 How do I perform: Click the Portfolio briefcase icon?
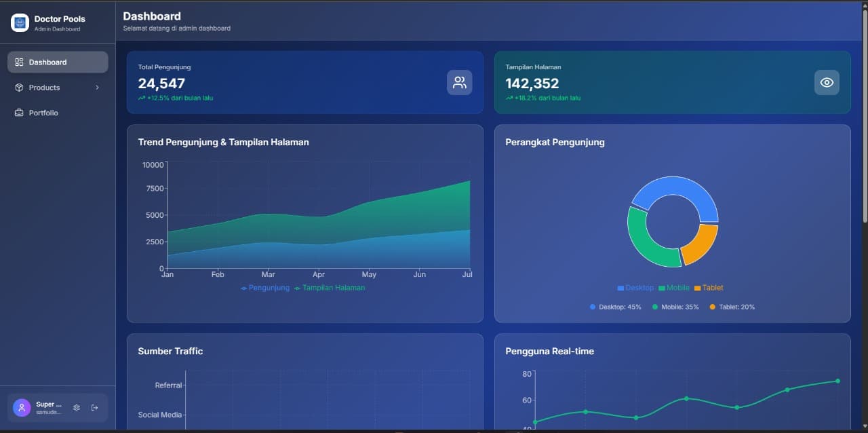pos(18,113)
